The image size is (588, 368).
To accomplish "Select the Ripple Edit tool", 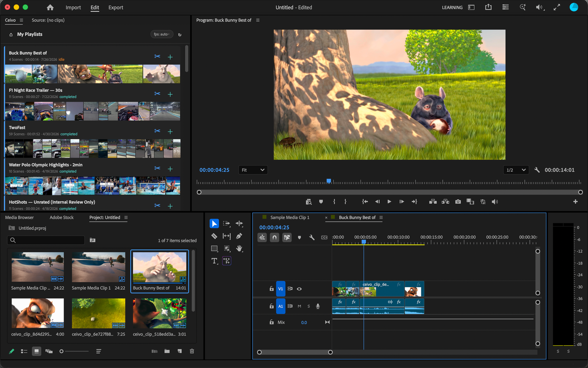I will 239,223.
